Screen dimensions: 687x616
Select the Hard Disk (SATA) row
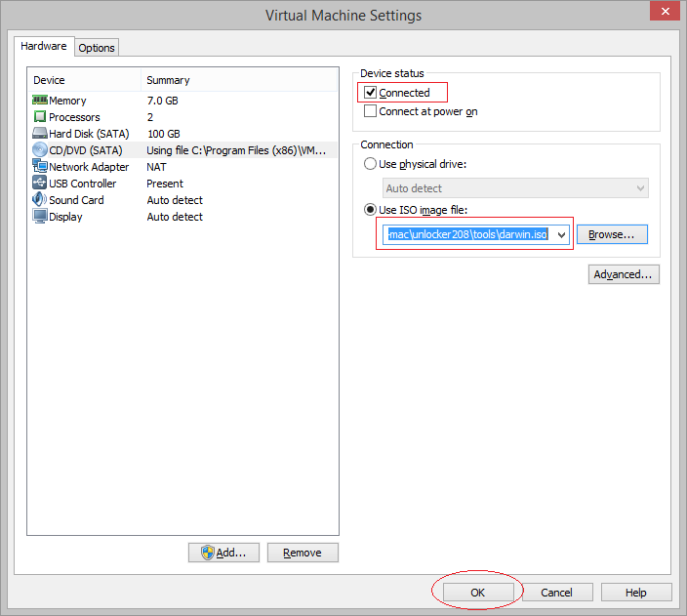(183, 134)
